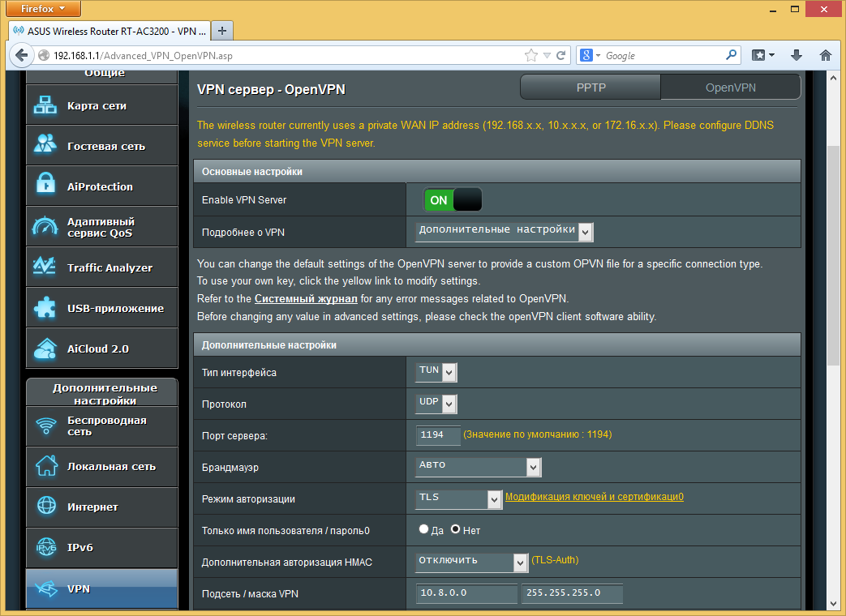Click the VPN arrows icon in sidebar
This screenshot has height=616, width=846.
(46, 588)
